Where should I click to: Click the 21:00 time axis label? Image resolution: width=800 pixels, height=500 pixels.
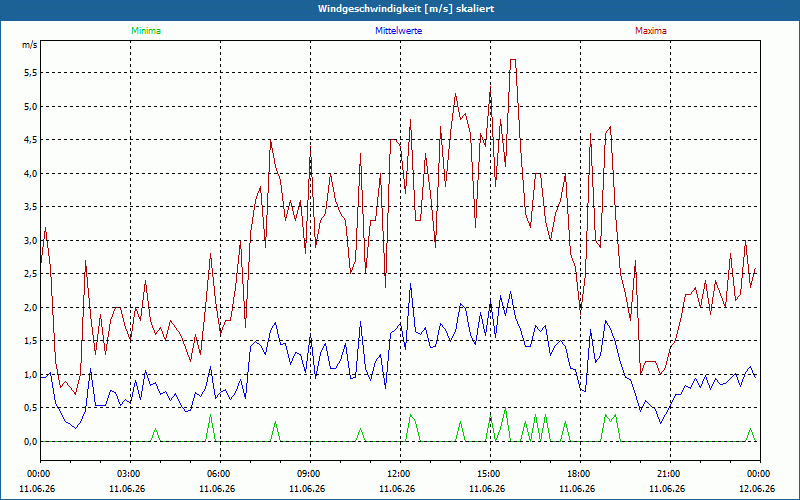670,474
